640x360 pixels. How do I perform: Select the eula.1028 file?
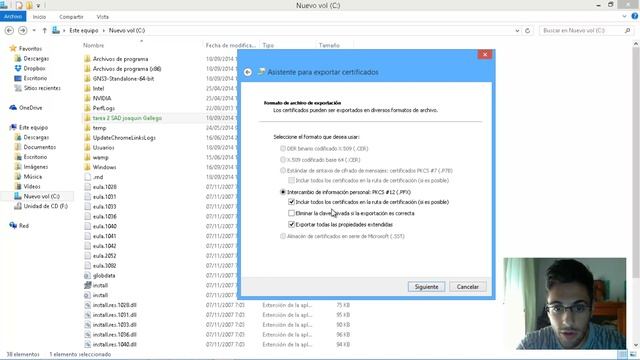(x=104, y=187)
